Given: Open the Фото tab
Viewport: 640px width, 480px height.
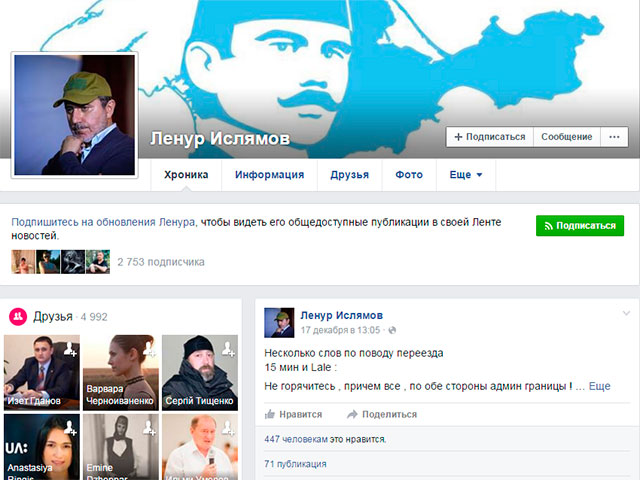Looking at the screenshot, I should click(409, 175).
